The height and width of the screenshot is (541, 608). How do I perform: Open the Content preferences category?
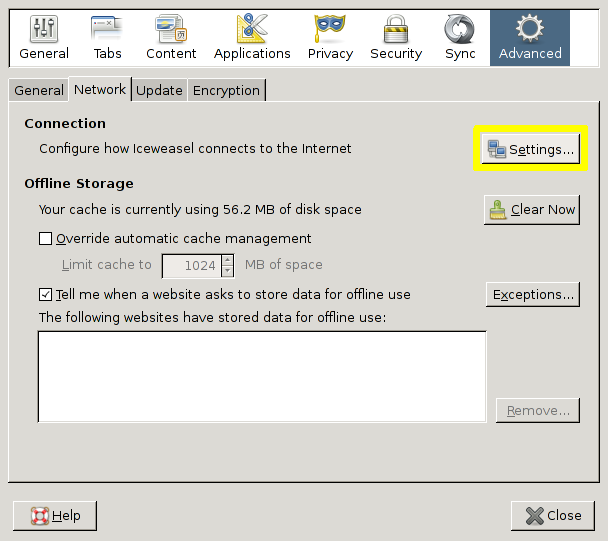(171, 38)
